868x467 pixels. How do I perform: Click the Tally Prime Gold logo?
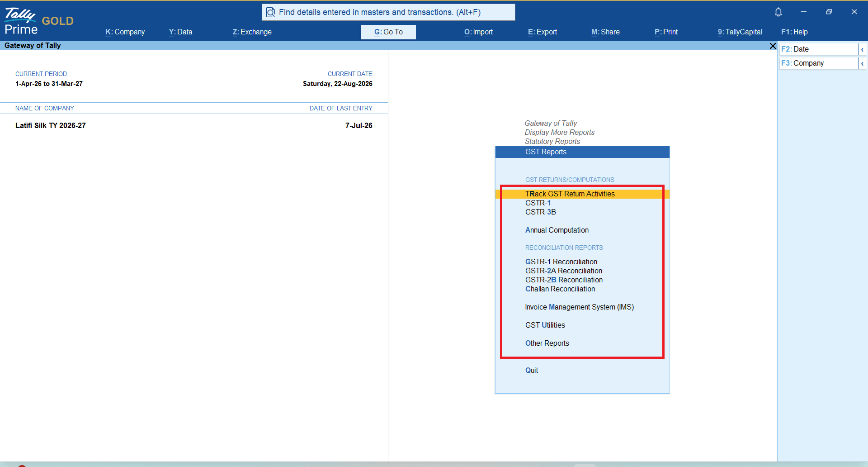tap(39, 21)
